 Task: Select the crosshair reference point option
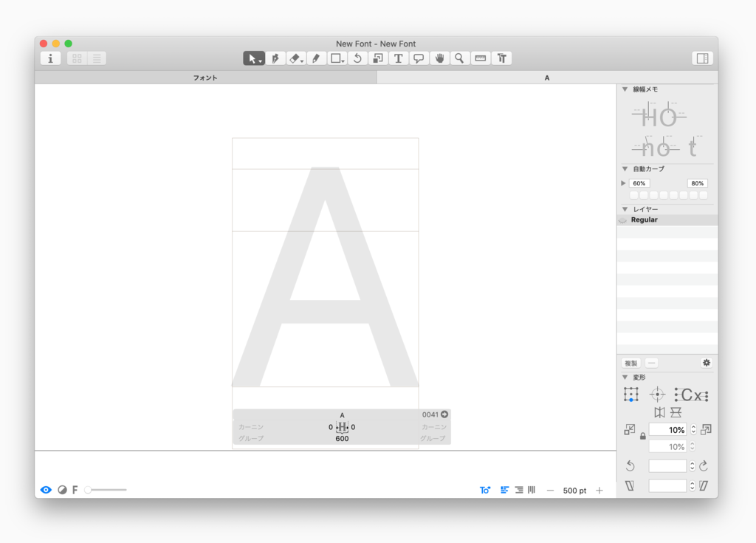[657, 395]
